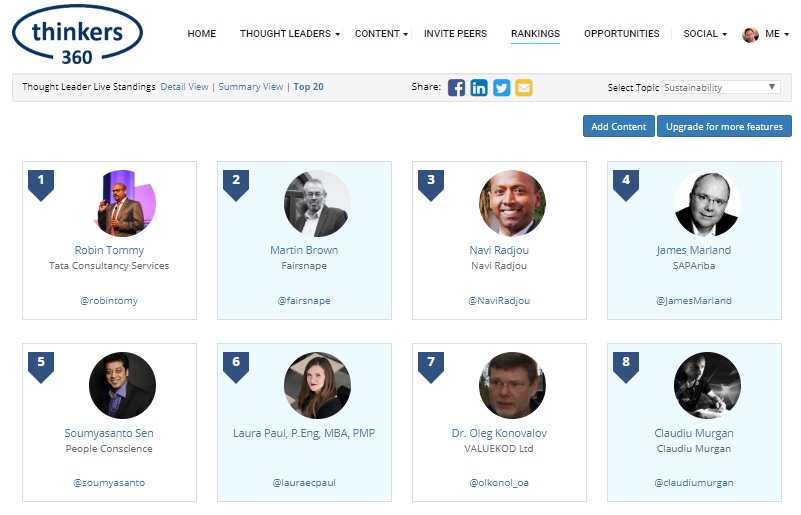The height and width of the screenshot is (515, 801).
Task: Click the SAPAriba company text
Action: pyautogui.click(x=694, y=266)
